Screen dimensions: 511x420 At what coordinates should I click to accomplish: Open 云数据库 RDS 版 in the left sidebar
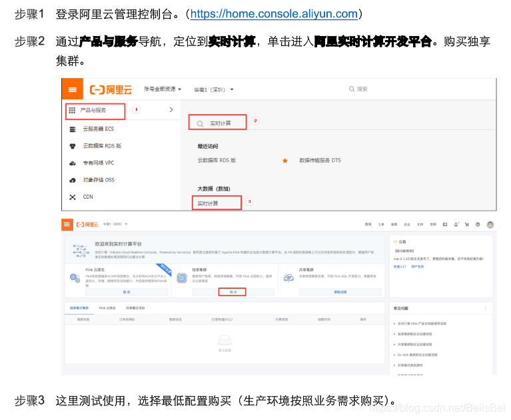(102, 146)
